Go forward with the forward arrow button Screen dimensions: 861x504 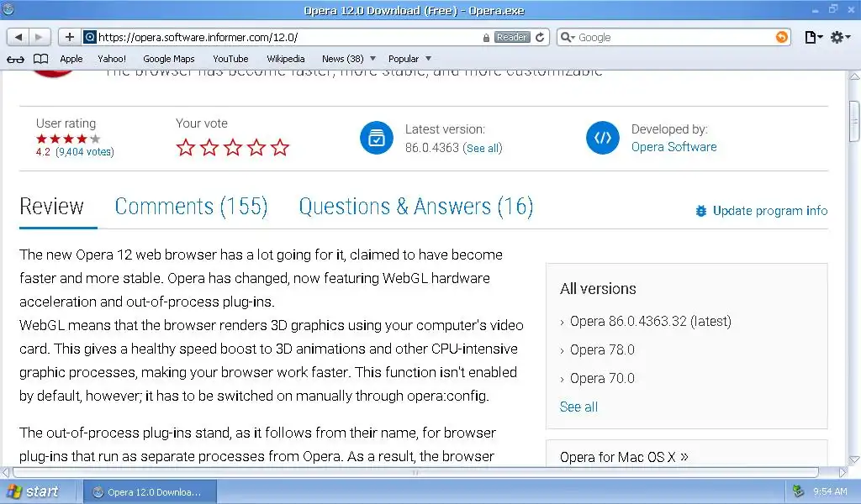[x=39, y=37]
